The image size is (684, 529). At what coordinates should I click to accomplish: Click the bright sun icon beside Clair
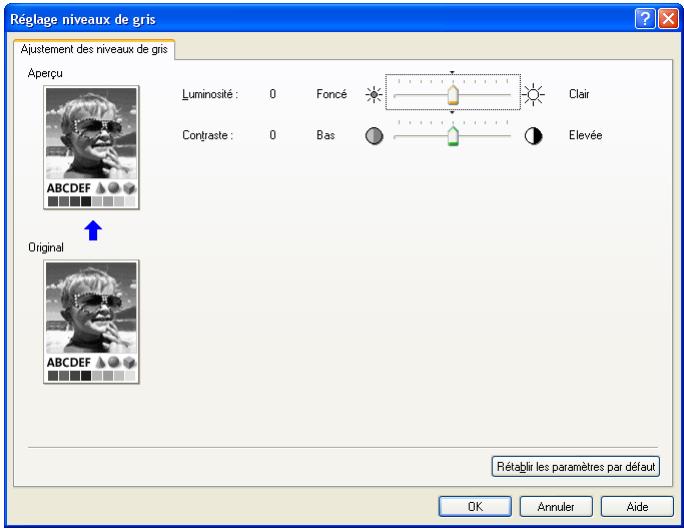(x=533, y=94)
